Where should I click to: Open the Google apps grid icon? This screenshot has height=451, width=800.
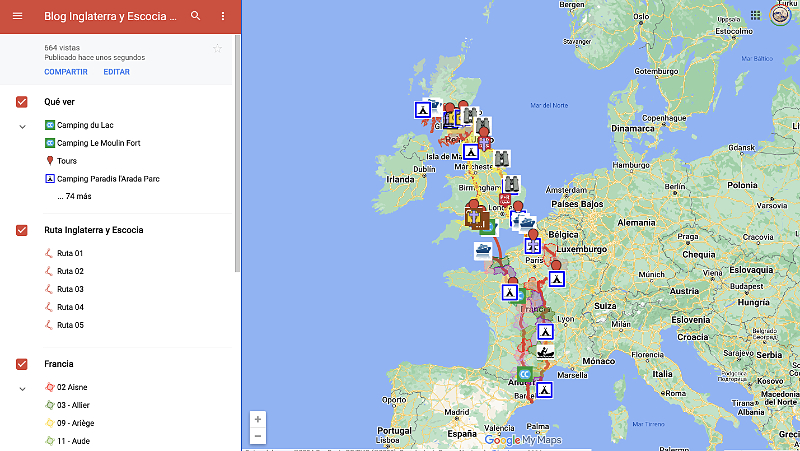click(756, 15)
